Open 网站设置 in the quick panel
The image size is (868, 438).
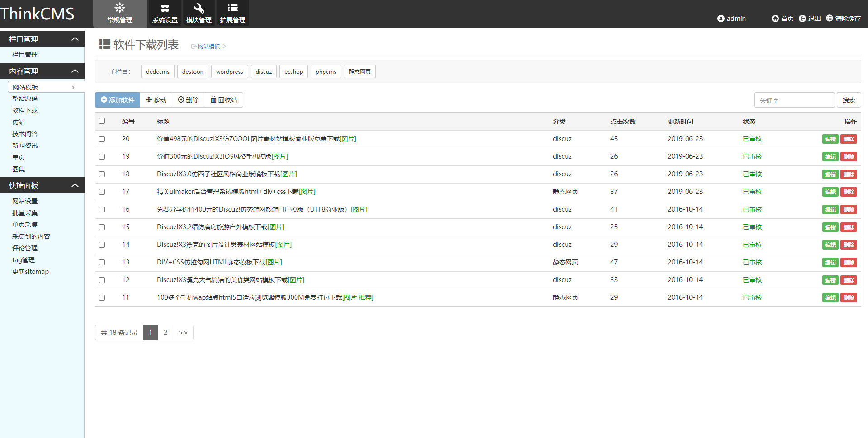(x=25, y=201)
